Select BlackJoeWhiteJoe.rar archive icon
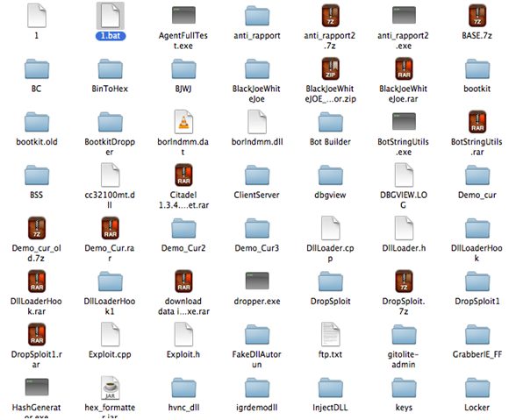509x420 pixels. [404, 68]
